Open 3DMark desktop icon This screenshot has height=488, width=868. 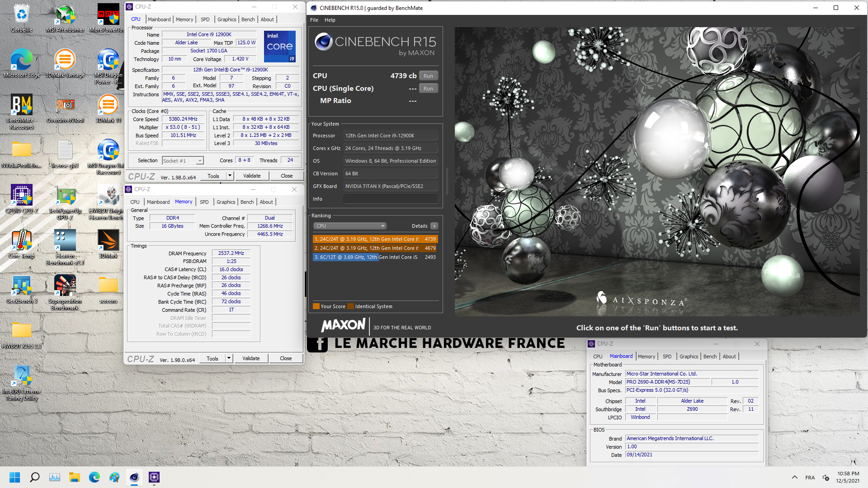click(x=108, y=244)
